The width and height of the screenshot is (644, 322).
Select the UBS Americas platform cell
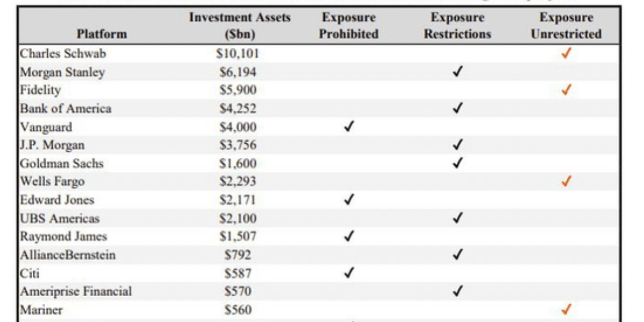click(60, 218)
